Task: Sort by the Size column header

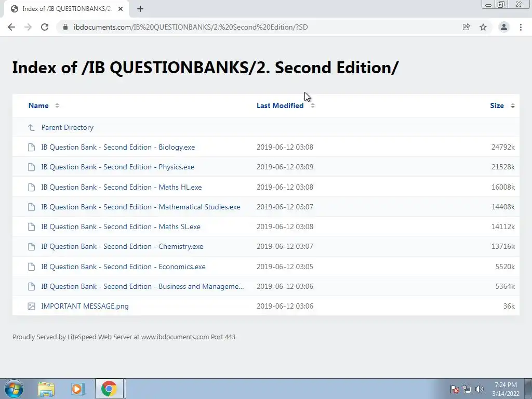Action: click(x=497, y=105)
